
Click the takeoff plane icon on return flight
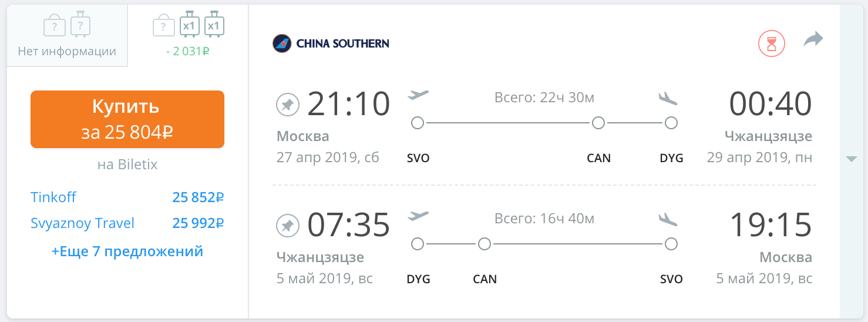[418, 216]
